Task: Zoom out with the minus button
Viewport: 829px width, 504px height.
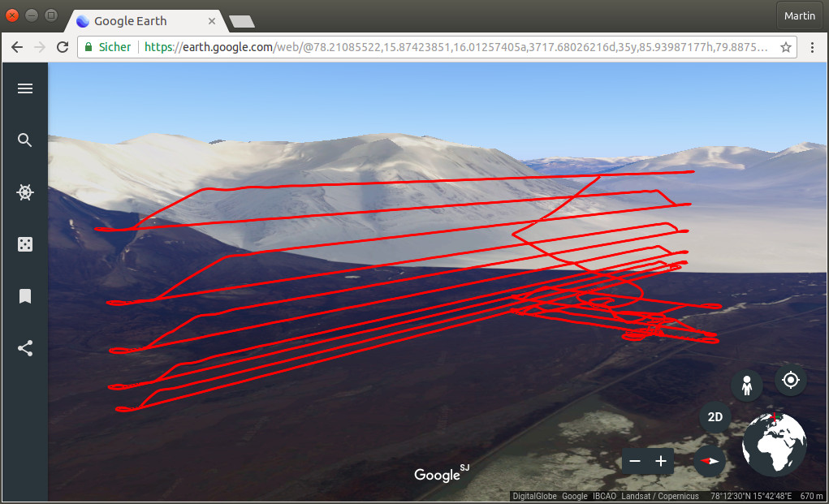Action: pos(635,461)
